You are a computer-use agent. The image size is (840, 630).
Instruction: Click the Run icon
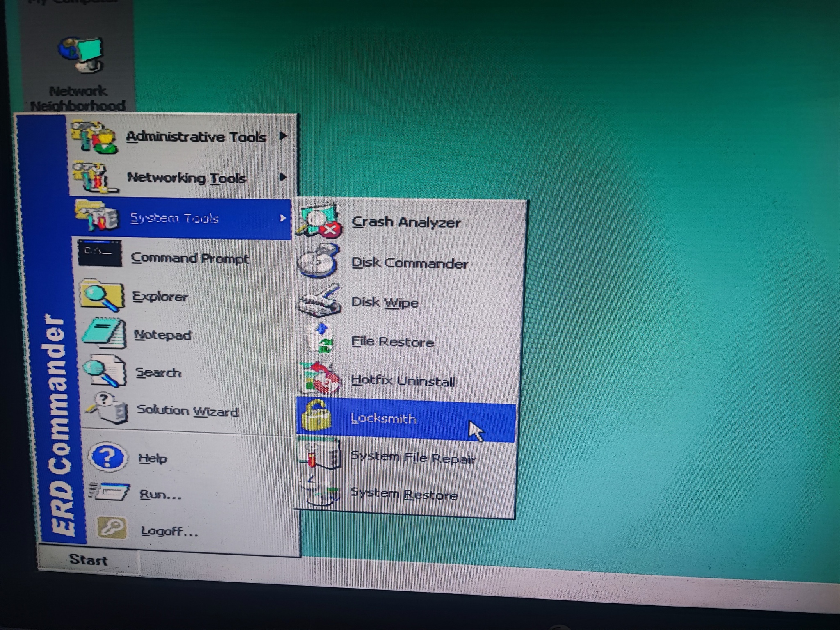click(x=109, y=491)
